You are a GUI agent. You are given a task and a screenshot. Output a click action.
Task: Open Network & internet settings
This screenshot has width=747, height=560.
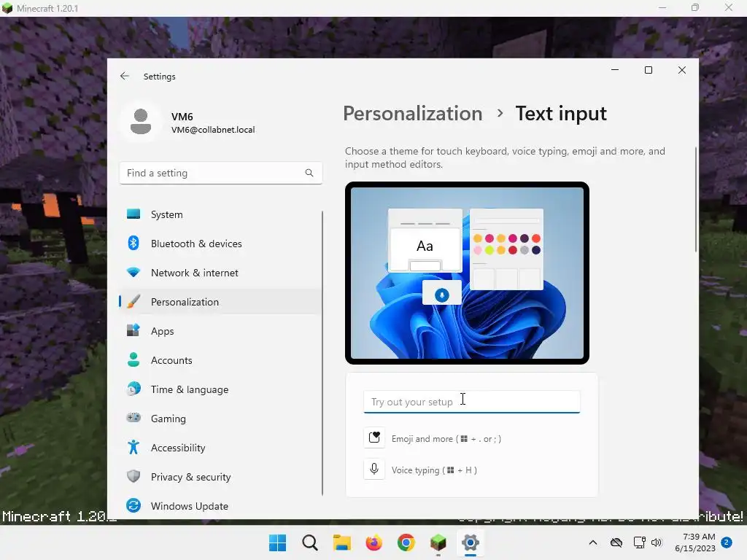(x=221, y=273)
